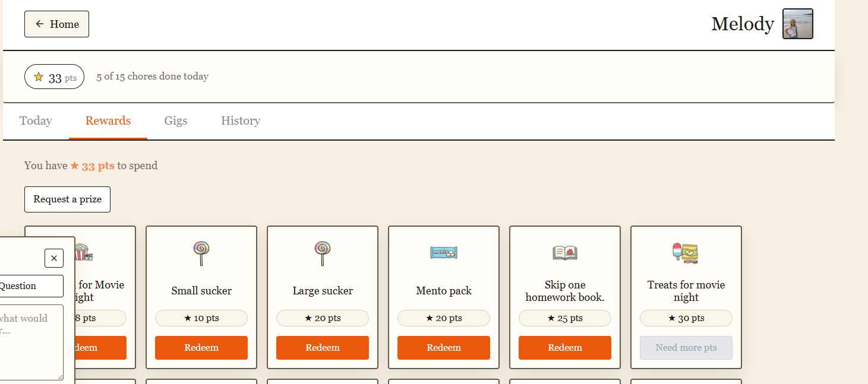Viewport: 868px width, 384px height.
Task: Redeem the Small sucker reward
Action: coord(201,348)
